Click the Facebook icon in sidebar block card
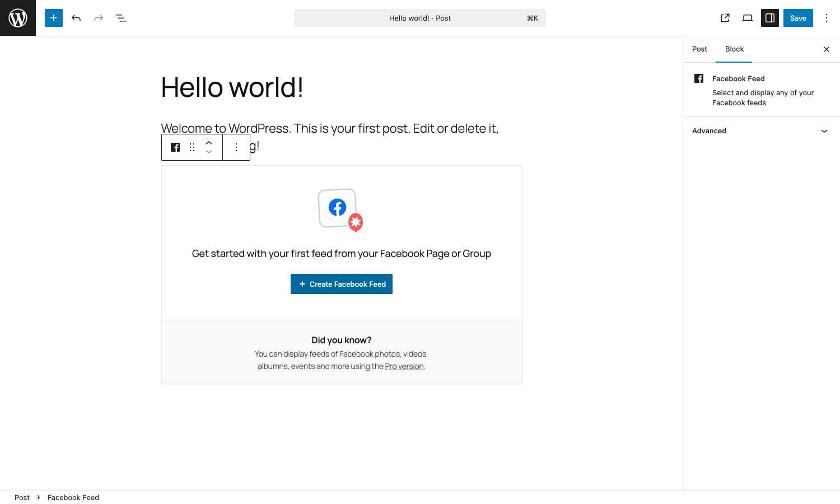840x504 pixels. (699, 78)
